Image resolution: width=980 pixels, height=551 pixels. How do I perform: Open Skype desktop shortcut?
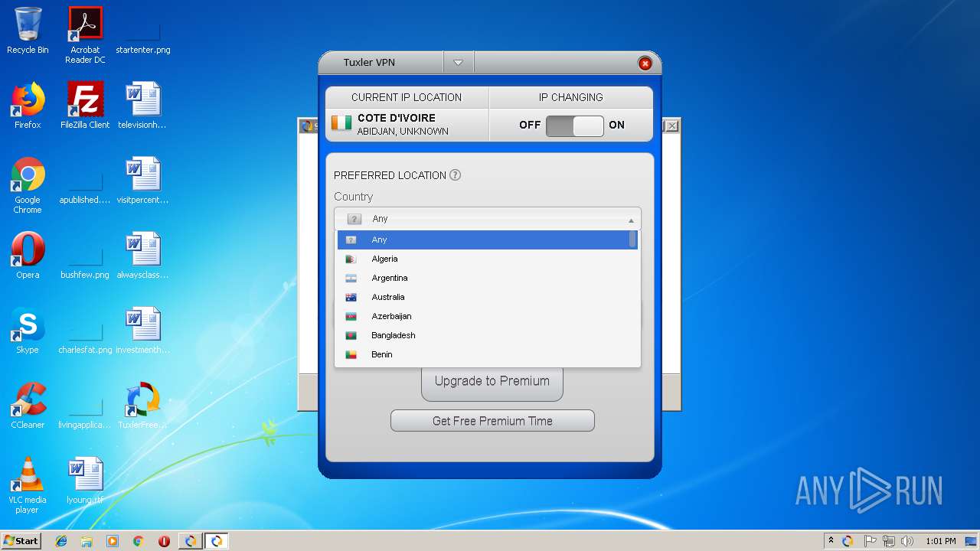point(28,331)
